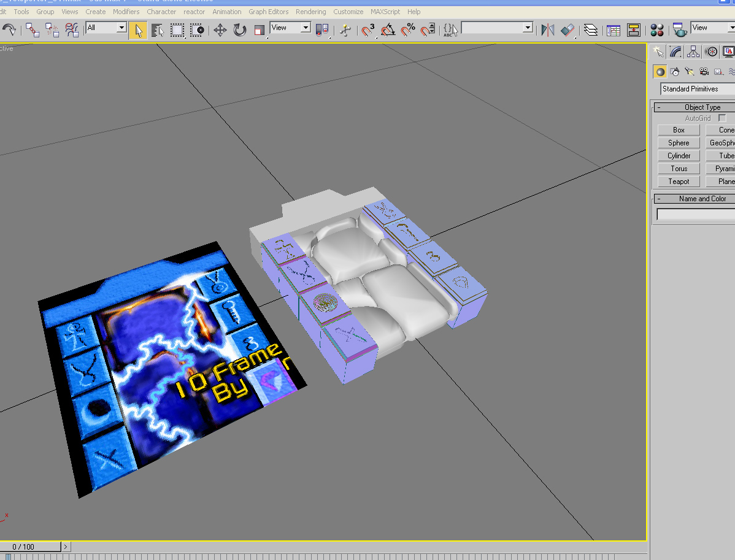Screen dimensions: 735x560
Task: Open the Schematic View
Action: (634, 31)
